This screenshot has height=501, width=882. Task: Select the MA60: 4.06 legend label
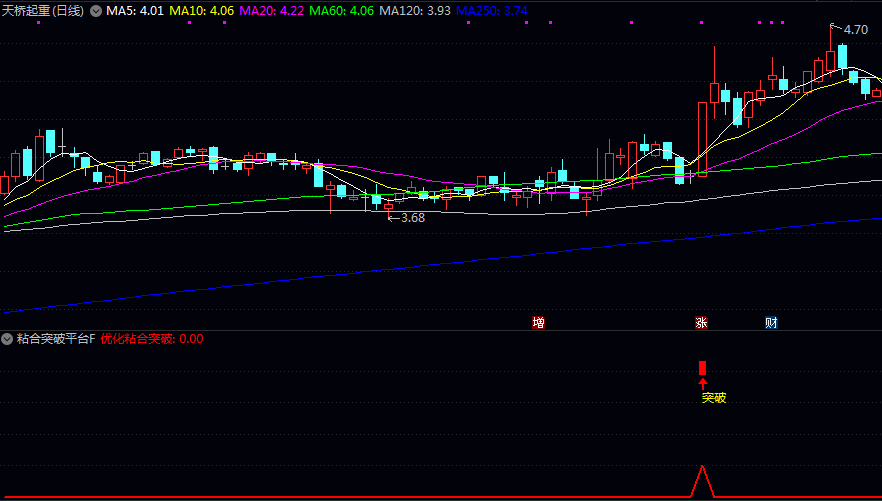click(x=341, y=11)
